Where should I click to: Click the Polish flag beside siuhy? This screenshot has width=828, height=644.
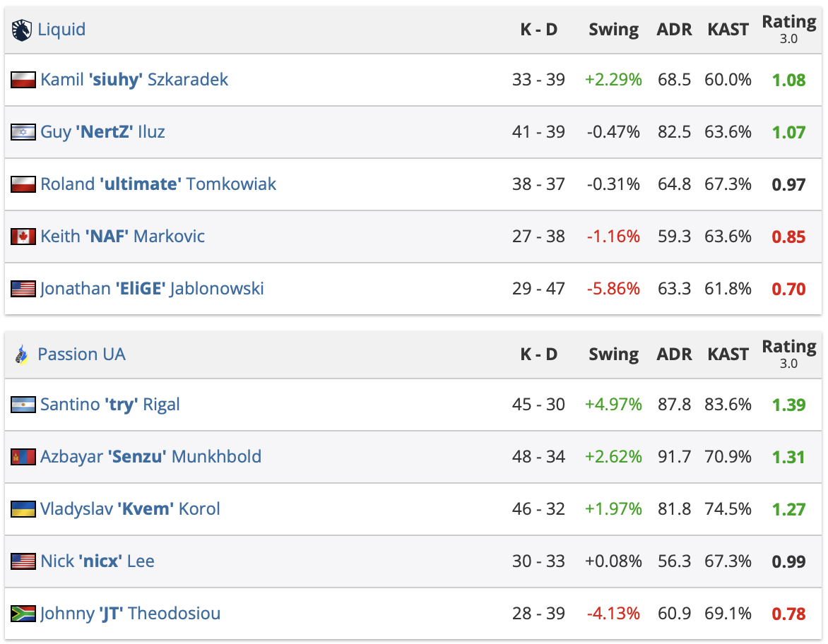point(23,80)
